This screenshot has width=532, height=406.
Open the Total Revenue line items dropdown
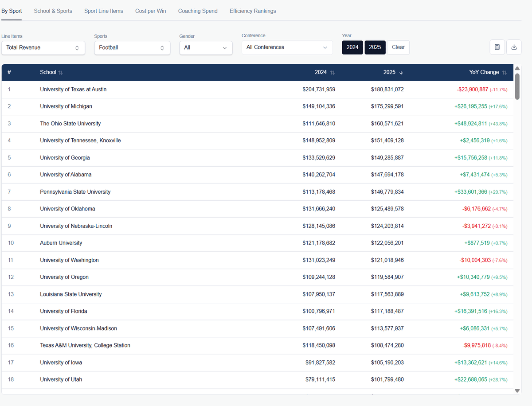pyautogui.click(x=43, y=48)
